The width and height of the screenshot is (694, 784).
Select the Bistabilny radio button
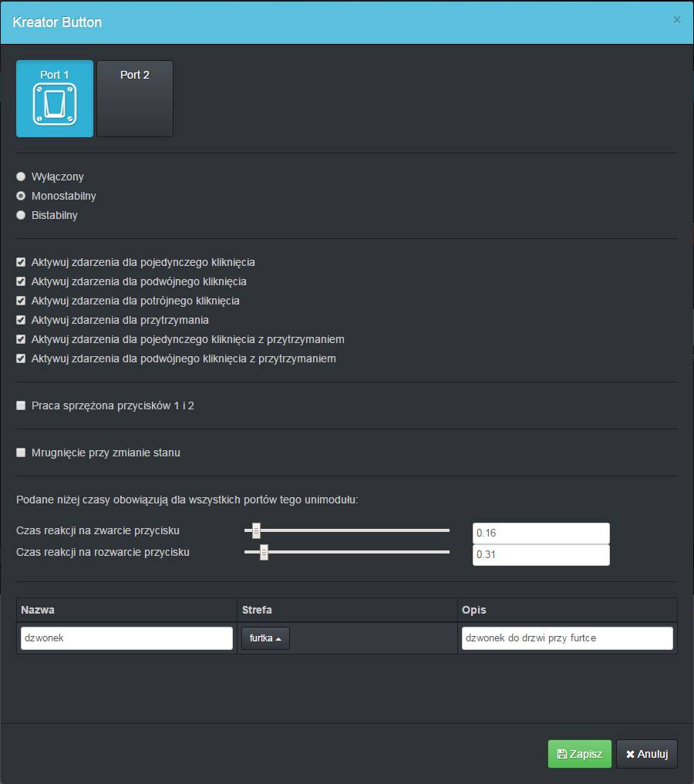point(21,215)
